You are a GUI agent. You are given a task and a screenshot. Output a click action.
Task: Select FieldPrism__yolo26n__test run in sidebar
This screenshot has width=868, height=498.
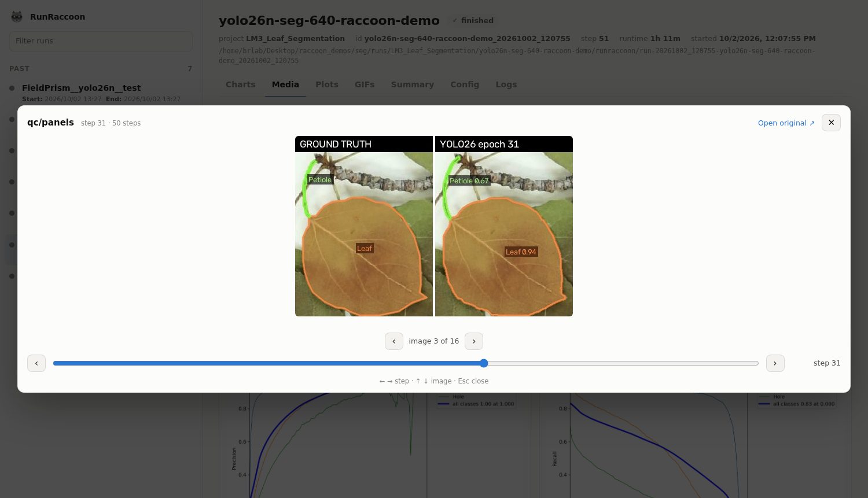pos(101,93)
